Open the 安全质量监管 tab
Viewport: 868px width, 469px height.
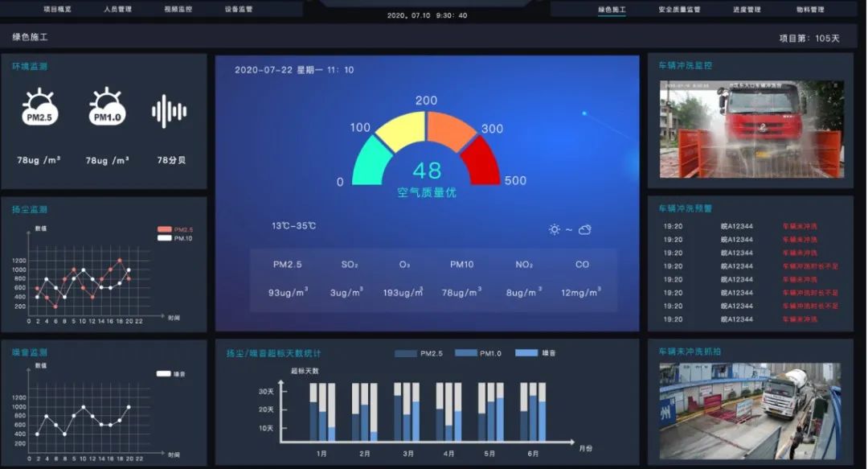pos(679,10)
